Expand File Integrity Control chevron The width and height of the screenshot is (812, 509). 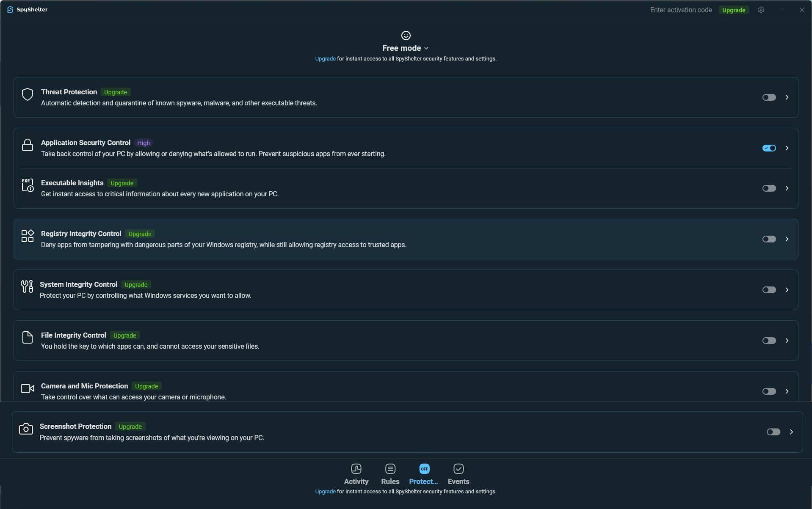(x=787, y=341)
